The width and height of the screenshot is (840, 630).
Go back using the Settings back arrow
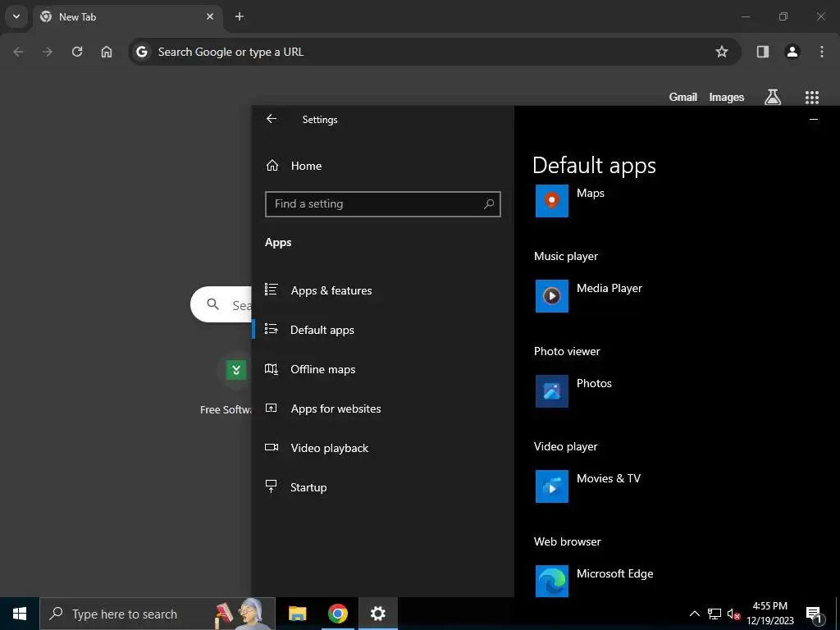tap(272, 119)
